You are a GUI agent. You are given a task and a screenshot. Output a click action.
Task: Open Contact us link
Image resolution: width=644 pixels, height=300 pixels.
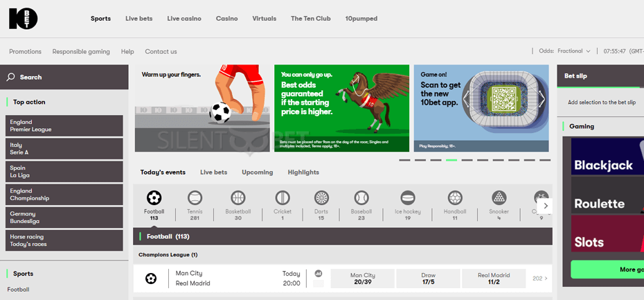click(161, 51)
